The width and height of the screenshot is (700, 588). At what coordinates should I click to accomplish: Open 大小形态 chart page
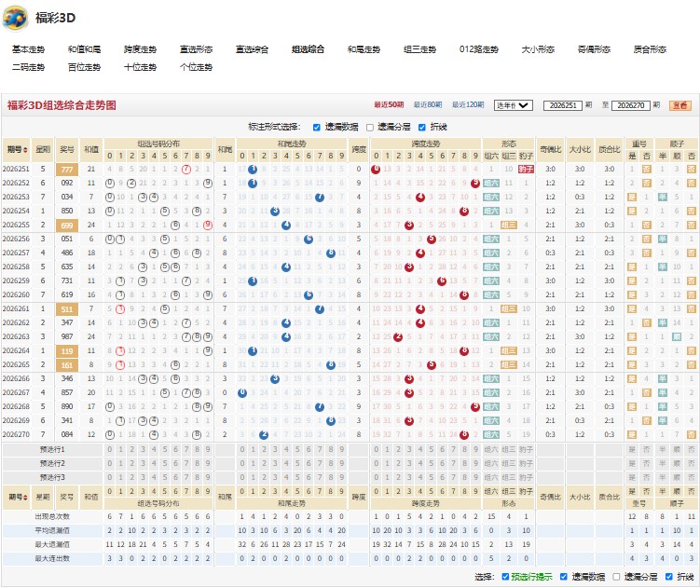538,49
